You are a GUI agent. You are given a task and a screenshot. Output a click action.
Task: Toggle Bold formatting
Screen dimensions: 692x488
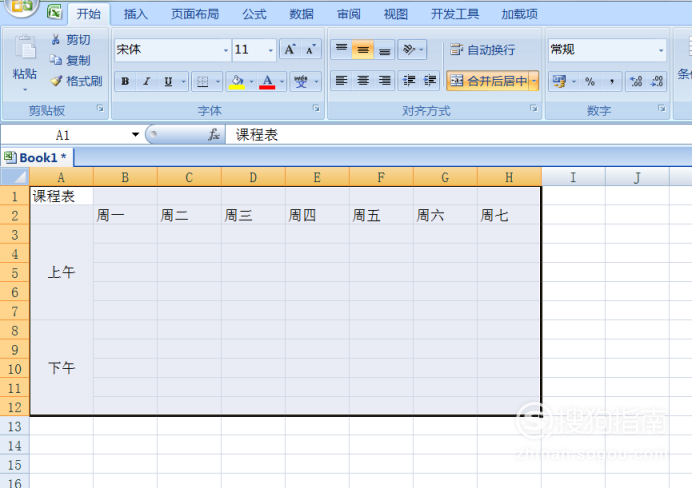point(125,82)
